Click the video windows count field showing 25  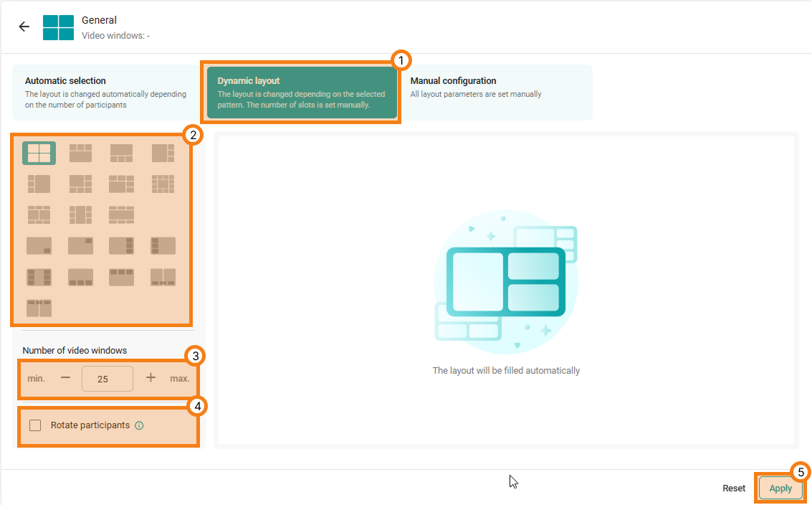(x=107, y=378)
